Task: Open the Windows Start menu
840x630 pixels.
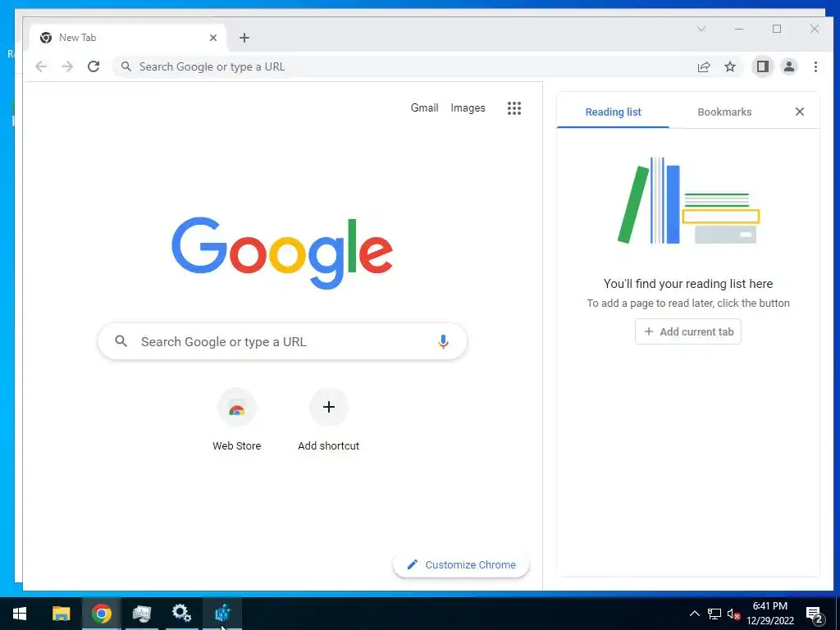Action: click(20, 614)
